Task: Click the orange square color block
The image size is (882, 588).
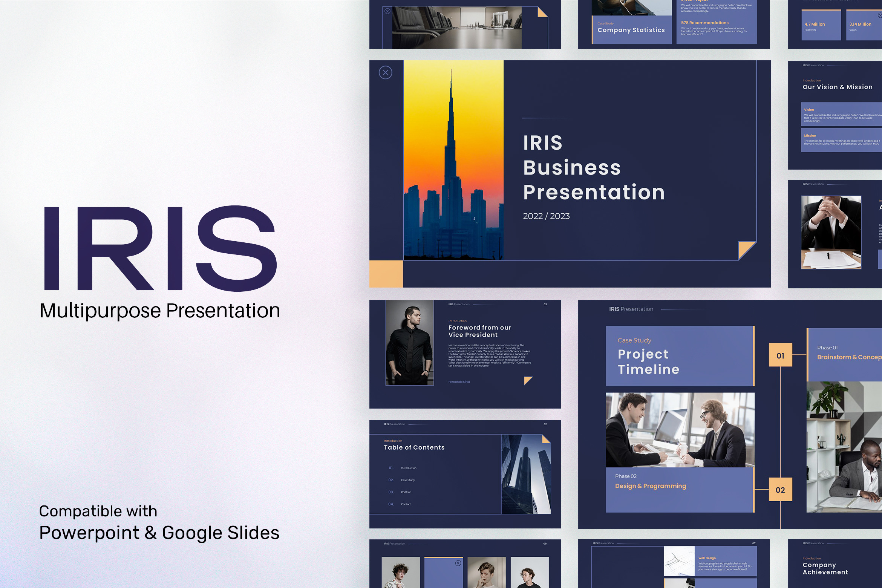Action: [x=386, y=274]
